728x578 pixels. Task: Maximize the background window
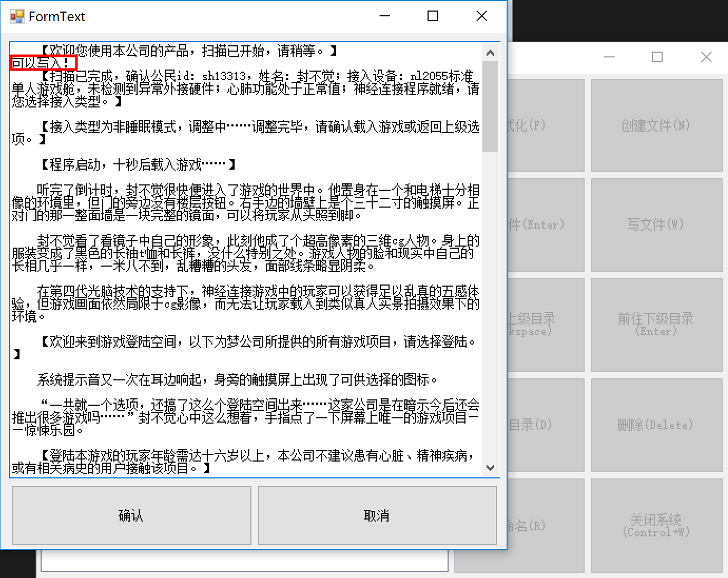pos(657,57)
